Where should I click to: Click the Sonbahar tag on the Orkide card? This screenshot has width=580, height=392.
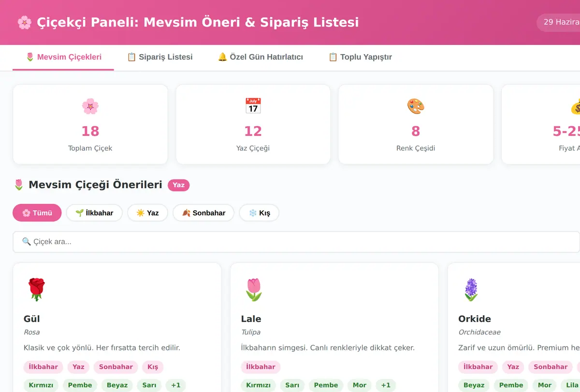551,367
